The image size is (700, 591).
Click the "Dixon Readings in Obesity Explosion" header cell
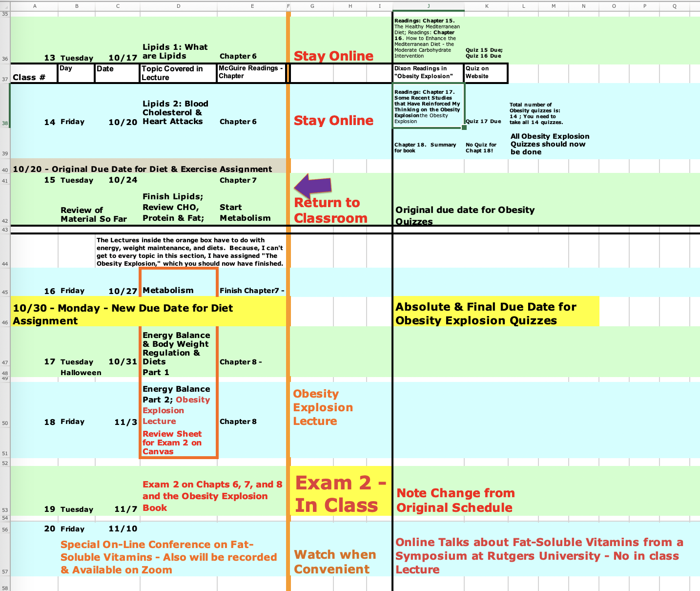click(x=428, y=73)
